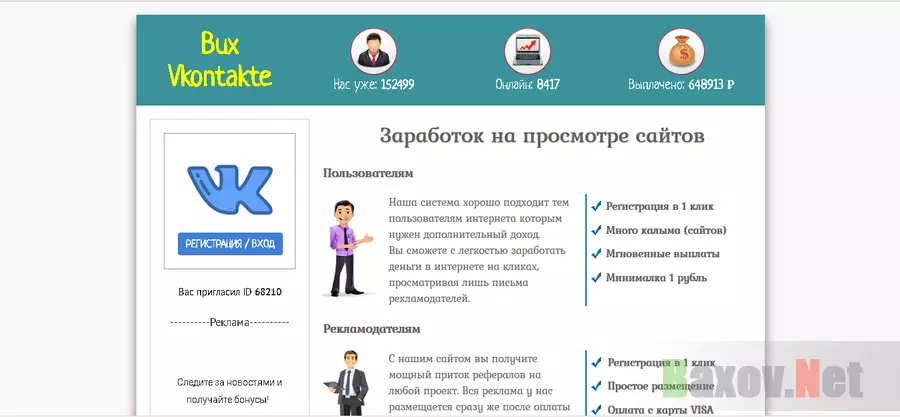The width and height of the screenshot is (900, 417).
Task: Click checkmark beside 'Минималка 1 рубль'
Action: coord(596,278)
